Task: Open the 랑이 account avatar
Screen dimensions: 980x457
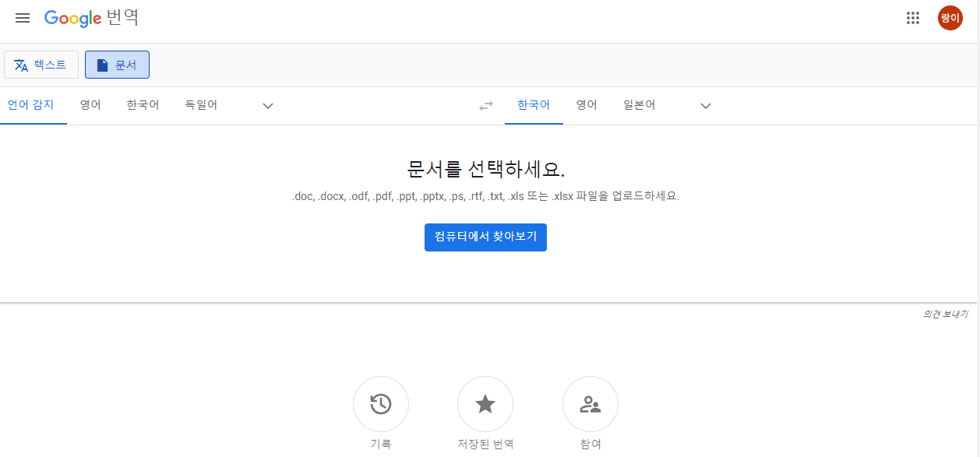Action: [x=950, y=18]
